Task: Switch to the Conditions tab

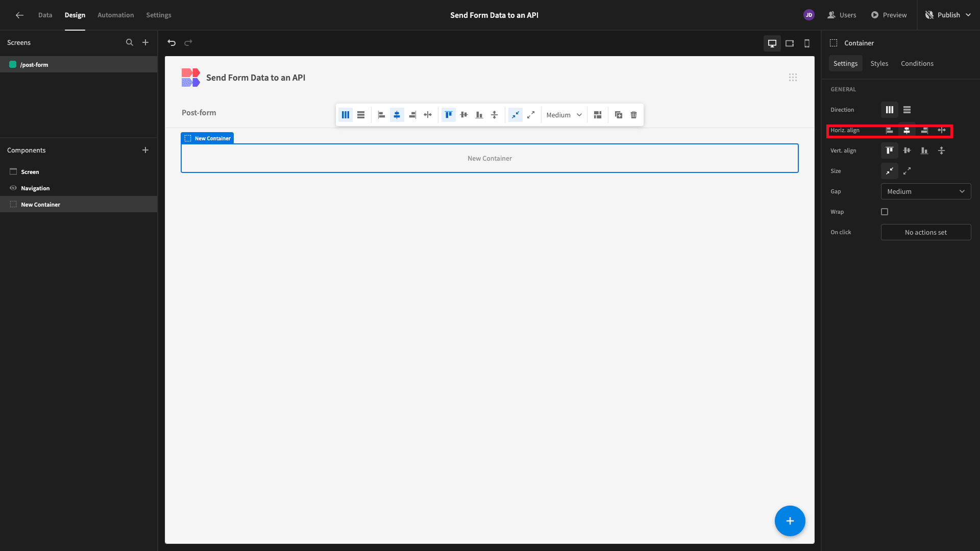Action: pos(917,63)
